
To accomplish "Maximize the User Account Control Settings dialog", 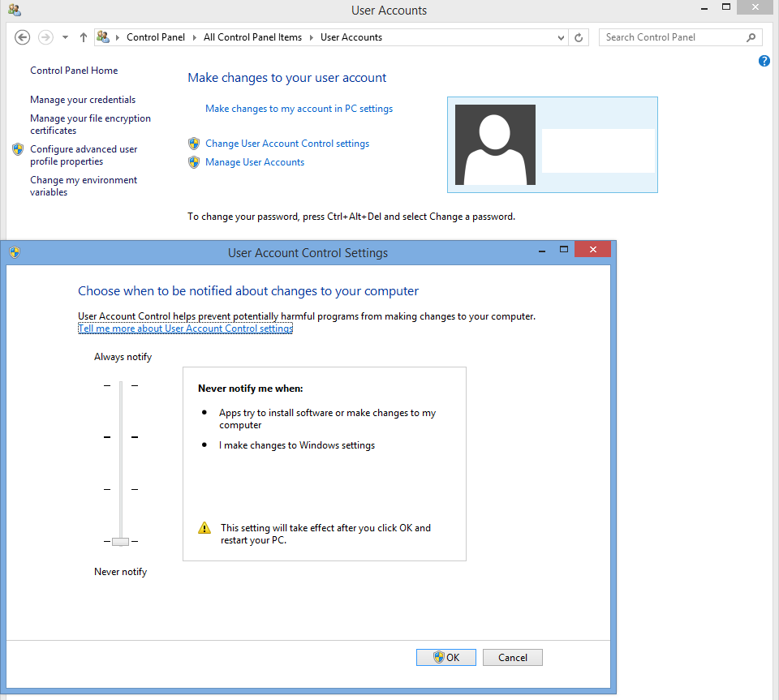I will (x=564, y=250).
